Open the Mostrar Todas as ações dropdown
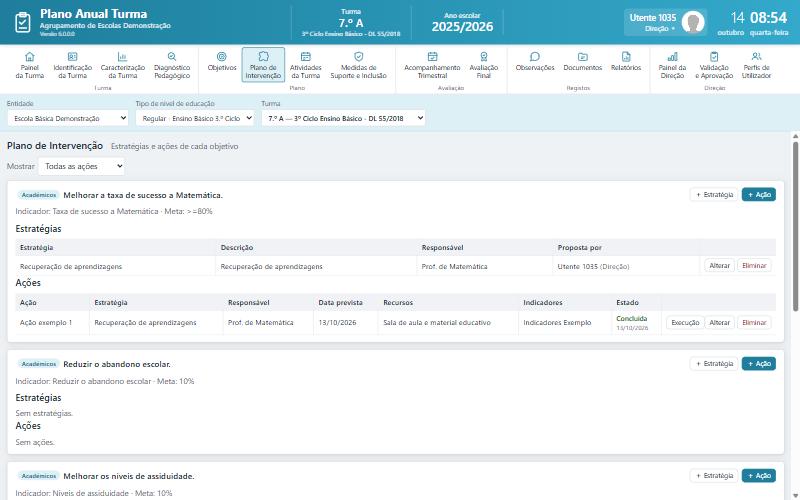This screenshot has height=500, width=800. click(82, 166)
